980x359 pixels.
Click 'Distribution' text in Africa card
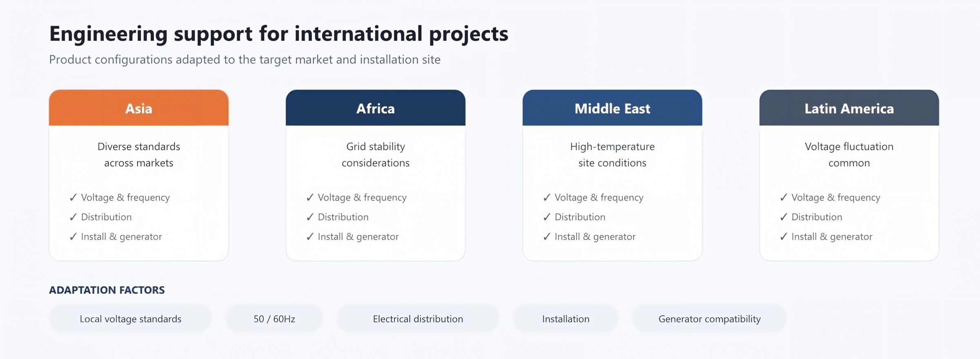click(343, 217)
